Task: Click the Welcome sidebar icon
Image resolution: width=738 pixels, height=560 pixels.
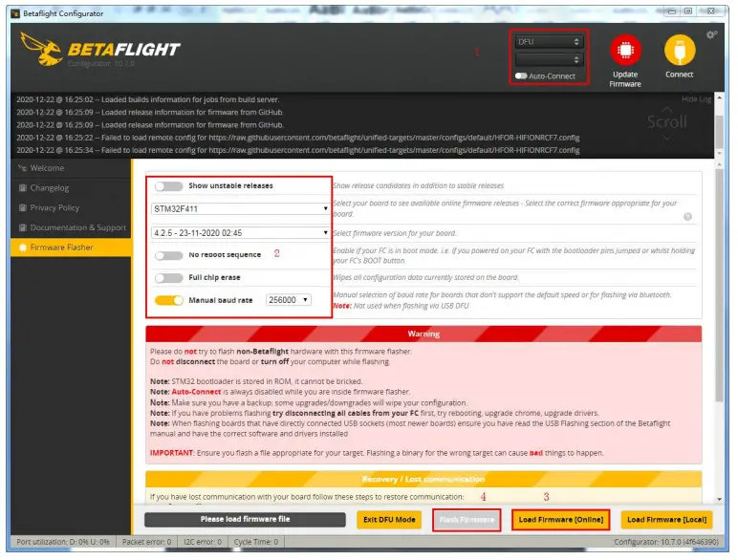Action: [x=22, y=168]
